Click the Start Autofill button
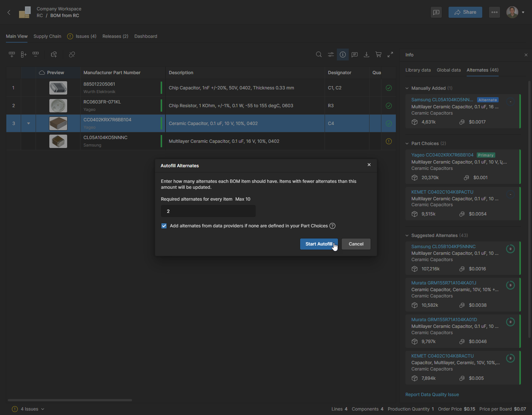 click(319, 244)
